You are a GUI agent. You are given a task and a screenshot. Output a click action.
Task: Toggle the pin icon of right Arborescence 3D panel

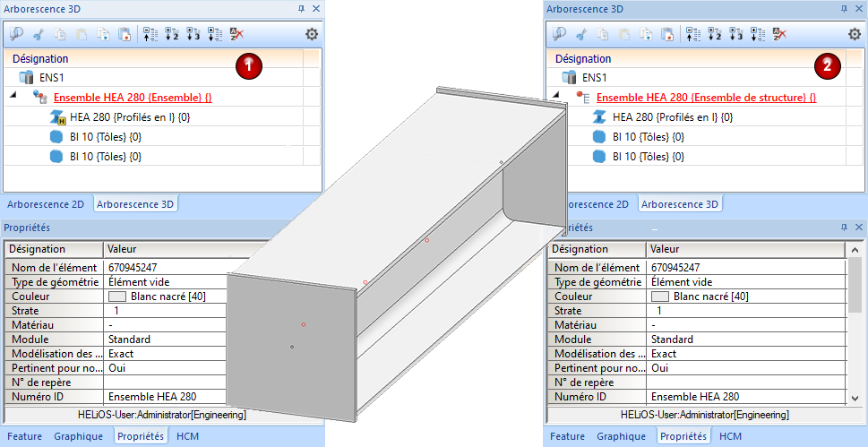[844, 9]
